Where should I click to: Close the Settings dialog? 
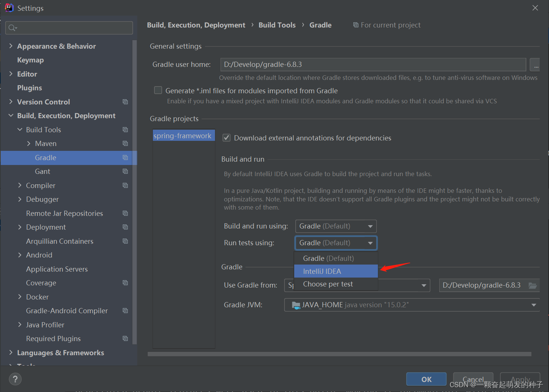[535, 8]
